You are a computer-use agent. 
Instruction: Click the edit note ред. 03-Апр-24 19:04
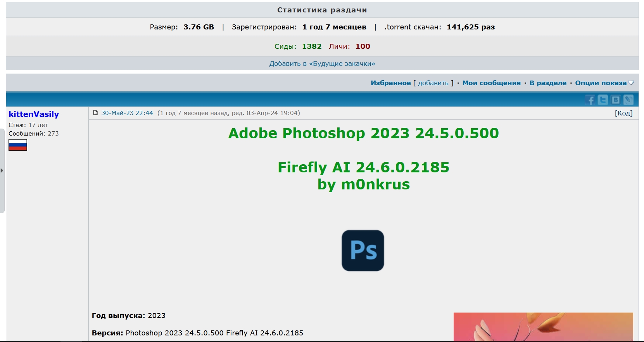point(265,113)
